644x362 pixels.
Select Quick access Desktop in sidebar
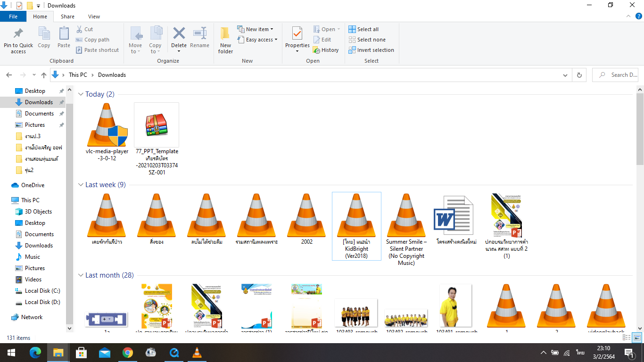35,91
